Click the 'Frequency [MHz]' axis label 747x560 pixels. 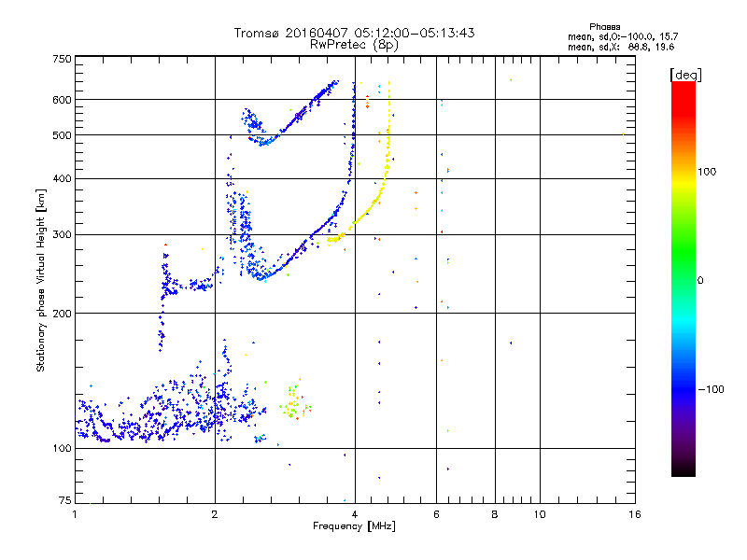click(x=354, y=526)
